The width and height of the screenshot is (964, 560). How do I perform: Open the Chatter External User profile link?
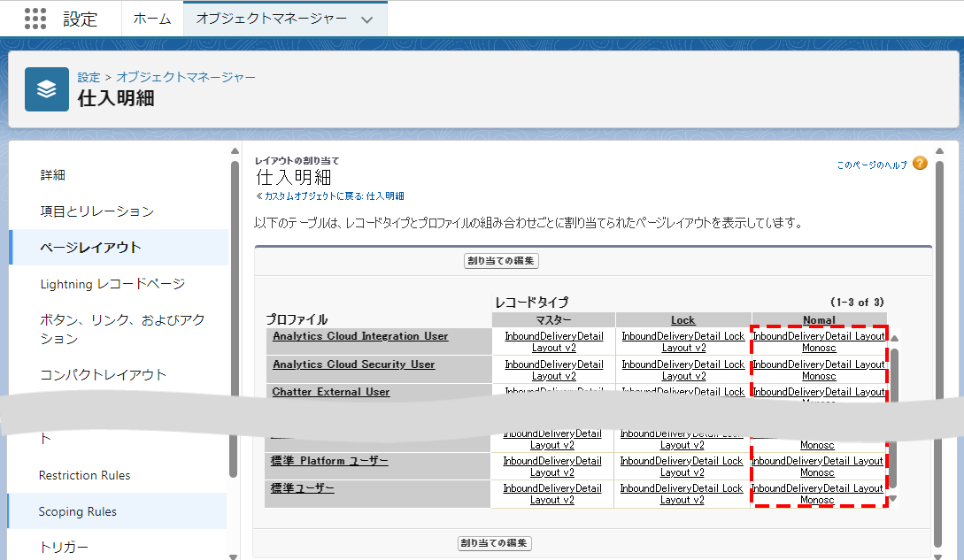click(331, 391)
